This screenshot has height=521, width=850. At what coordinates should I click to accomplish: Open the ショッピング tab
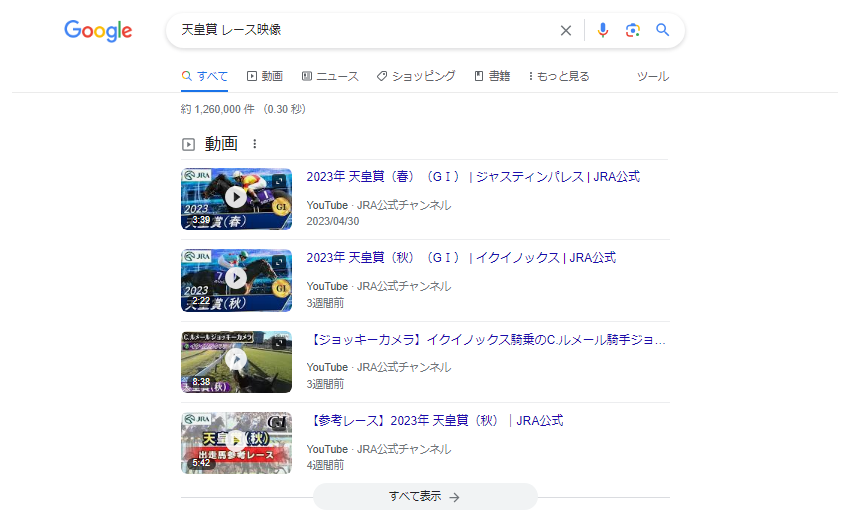click(x=416, y=76)
